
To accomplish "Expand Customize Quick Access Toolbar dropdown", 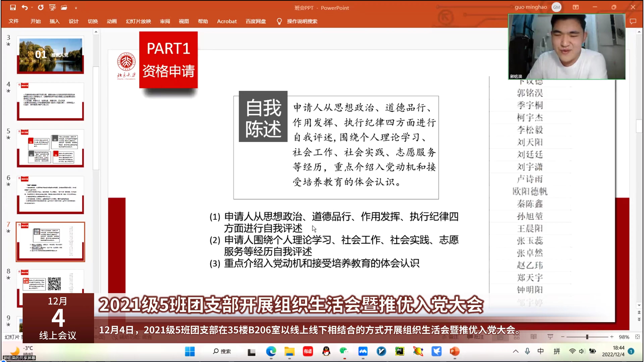I will coord(76,8).
